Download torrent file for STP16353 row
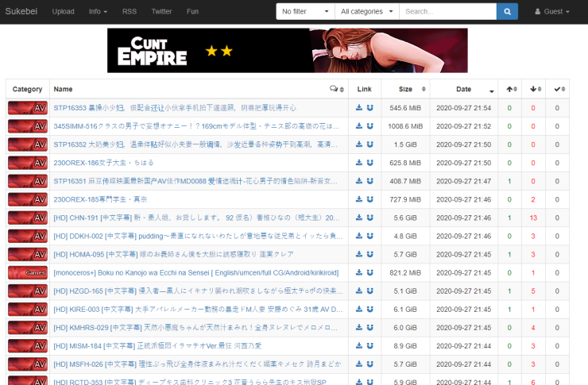Screen dimensions: 588x385 pyautogui.click(x=359, y=108)
